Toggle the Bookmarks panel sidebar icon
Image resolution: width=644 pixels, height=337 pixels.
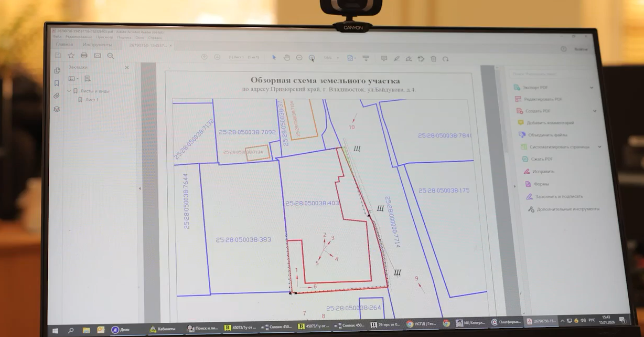57,83
